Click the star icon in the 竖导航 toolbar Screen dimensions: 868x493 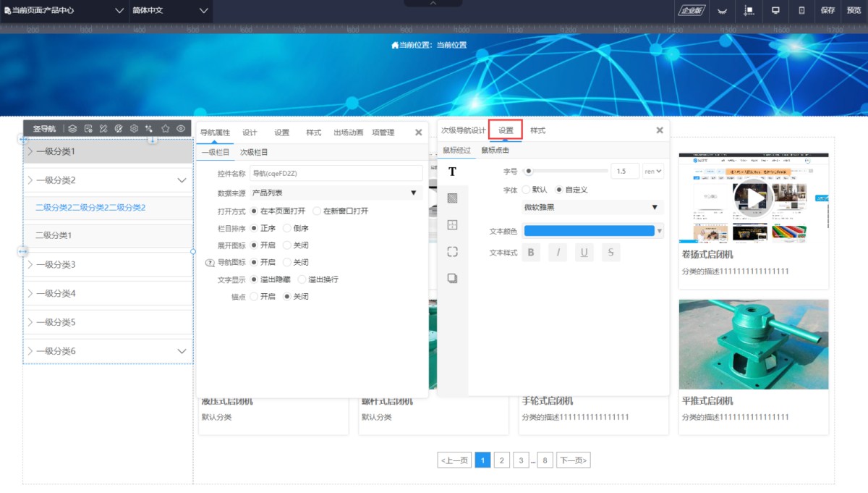click(165, 129)
